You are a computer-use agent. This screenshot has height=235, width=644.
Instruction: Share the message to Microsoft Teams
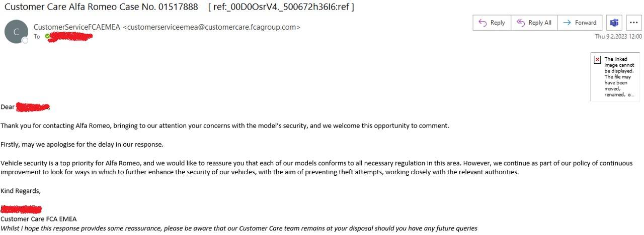614,23
